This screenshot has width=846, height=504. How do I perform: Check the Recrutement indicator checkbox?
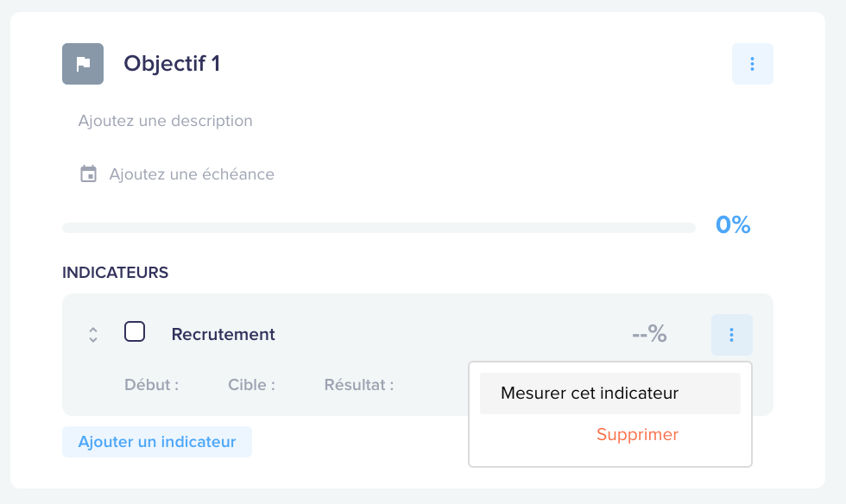135,331
